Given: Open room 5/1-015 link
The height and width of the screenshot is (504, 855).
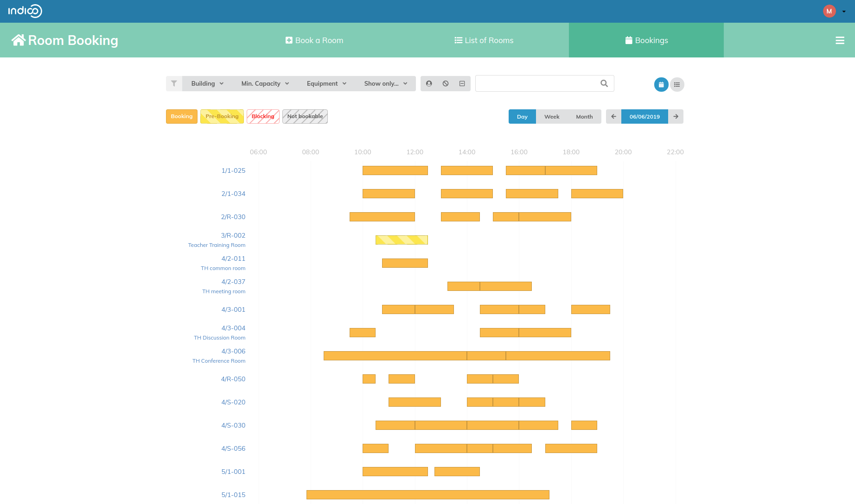Looking at the screenshot, I should pos(233,495).
